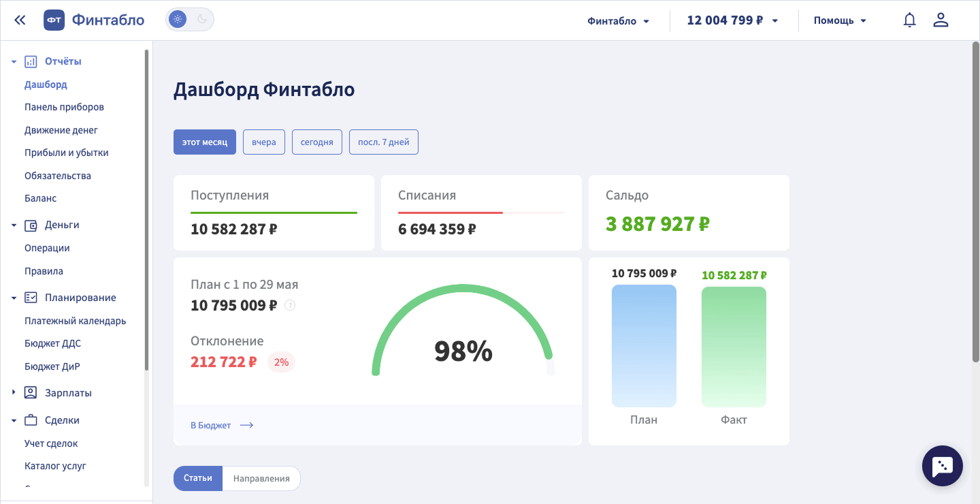Click the Списания amount 6 694 359 ₽

pos(437,229)
